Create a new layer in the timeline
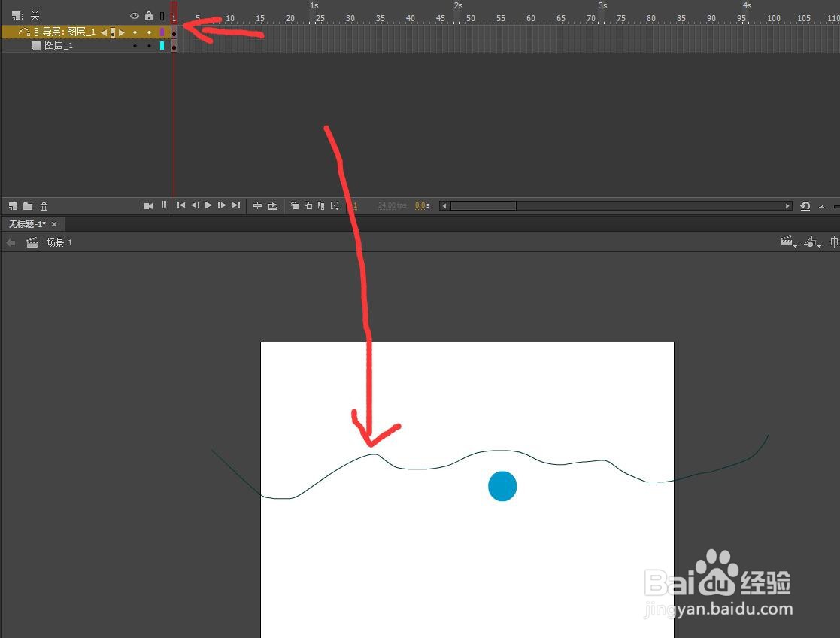This screenshot has height=638, width=840. click(x=13, y=205)
